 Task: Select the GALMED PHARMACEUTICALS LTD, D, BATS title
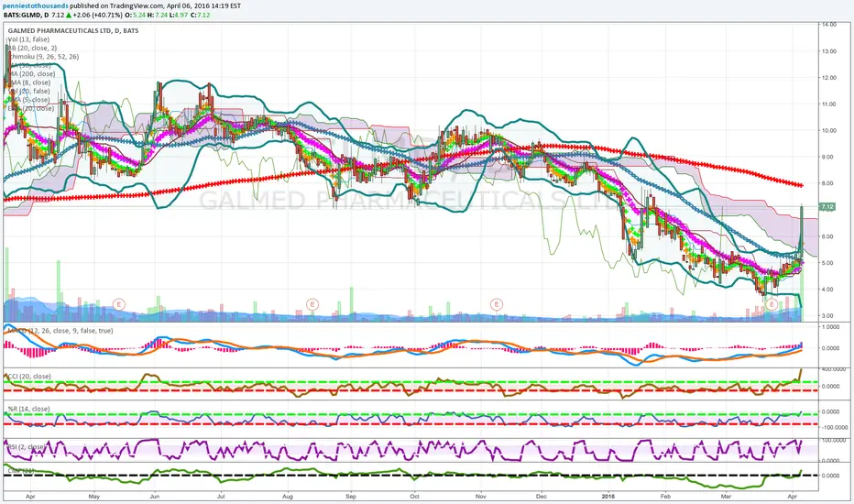click(x=73, y=30)
